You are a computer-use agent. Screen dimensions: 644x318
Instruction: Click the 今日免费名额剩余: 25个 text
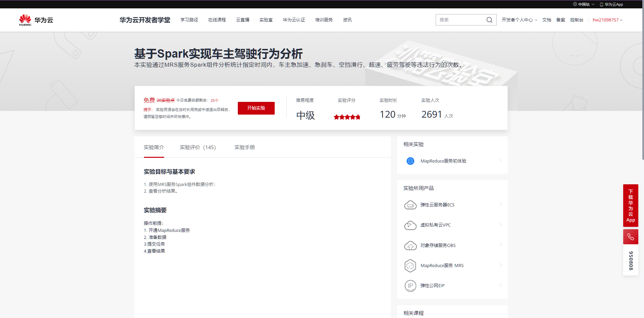point(198,101)
